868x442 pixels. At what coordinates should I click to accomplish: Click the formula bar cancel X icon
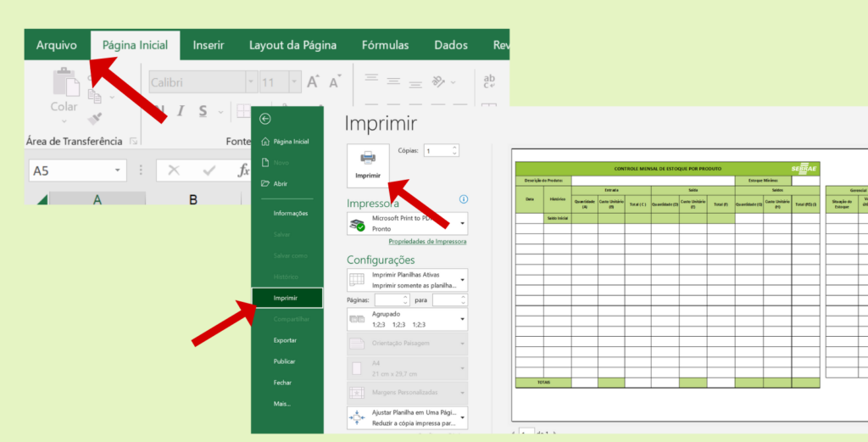coord(174,171)
